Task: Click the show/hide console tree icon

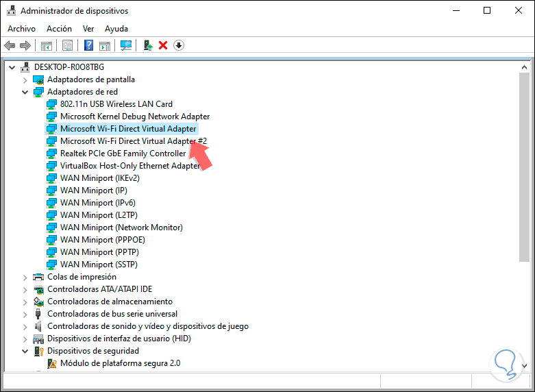Action: [x=47, y=45]
